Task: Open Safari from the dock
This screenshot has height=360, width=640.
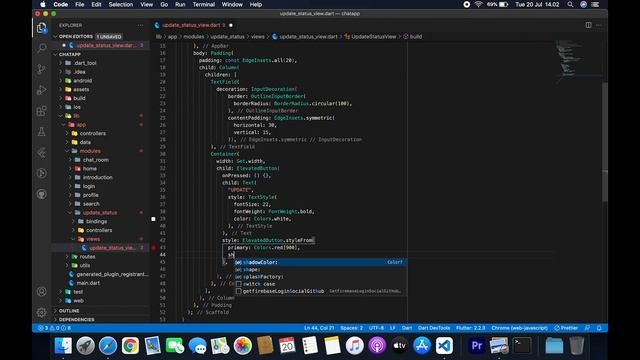Action: [108, 346]
